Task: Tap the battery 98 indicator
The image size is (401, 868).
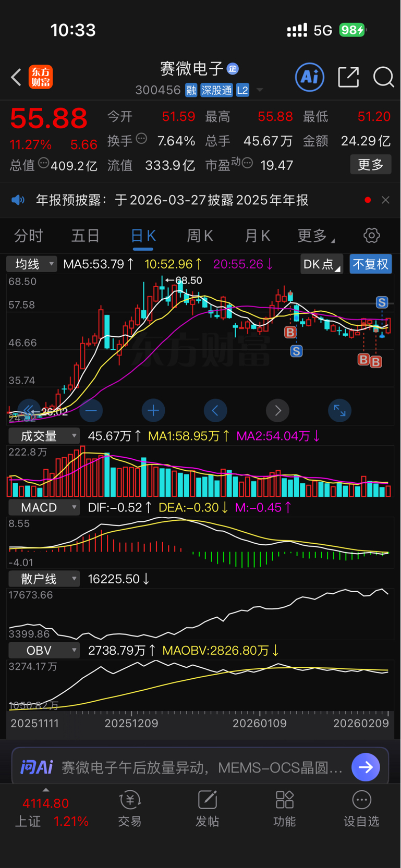Action: click(353, 30)
